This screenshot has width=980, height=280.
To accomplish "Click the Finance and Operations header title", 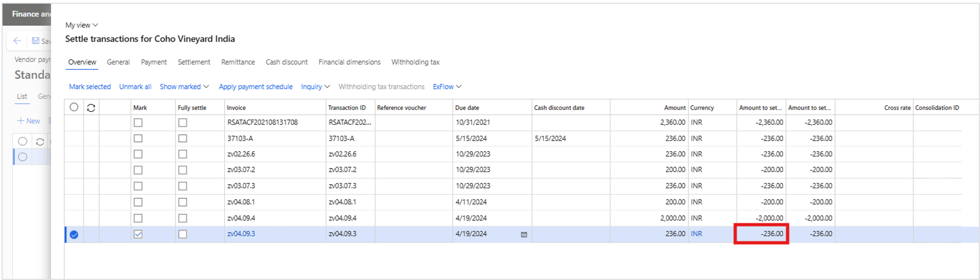I will (x=30, y=14).
